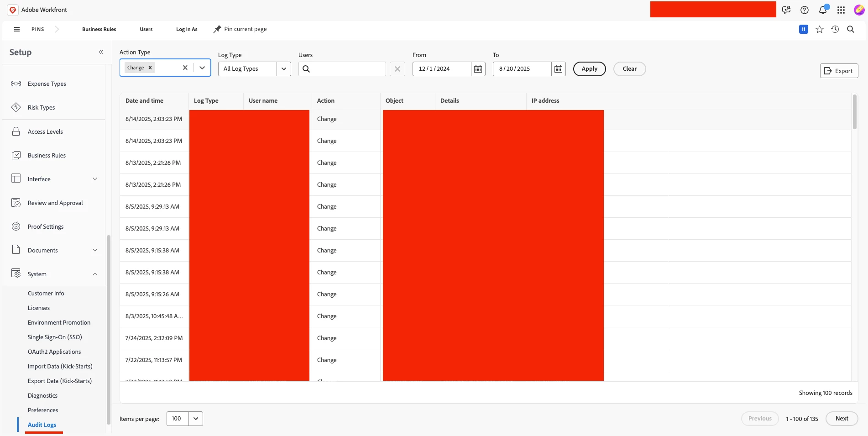Open the apps grid switcher icon

point(841,10)
